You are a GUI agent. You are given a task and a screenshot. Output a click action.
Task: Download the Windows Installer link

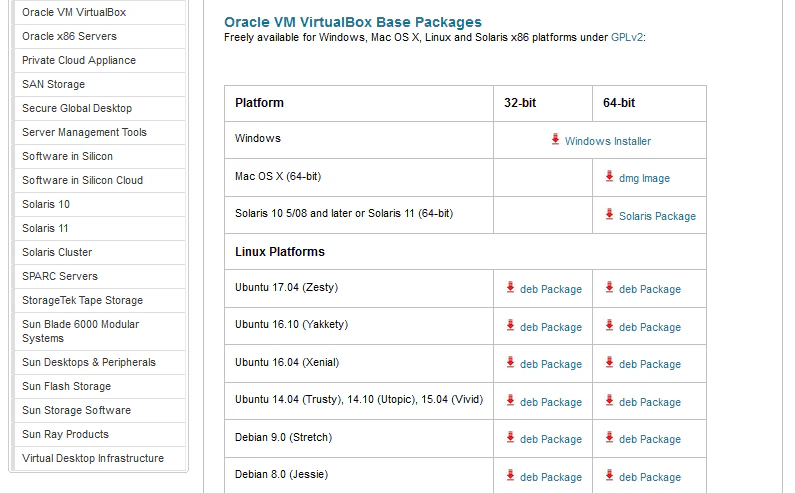pos(608,141)
